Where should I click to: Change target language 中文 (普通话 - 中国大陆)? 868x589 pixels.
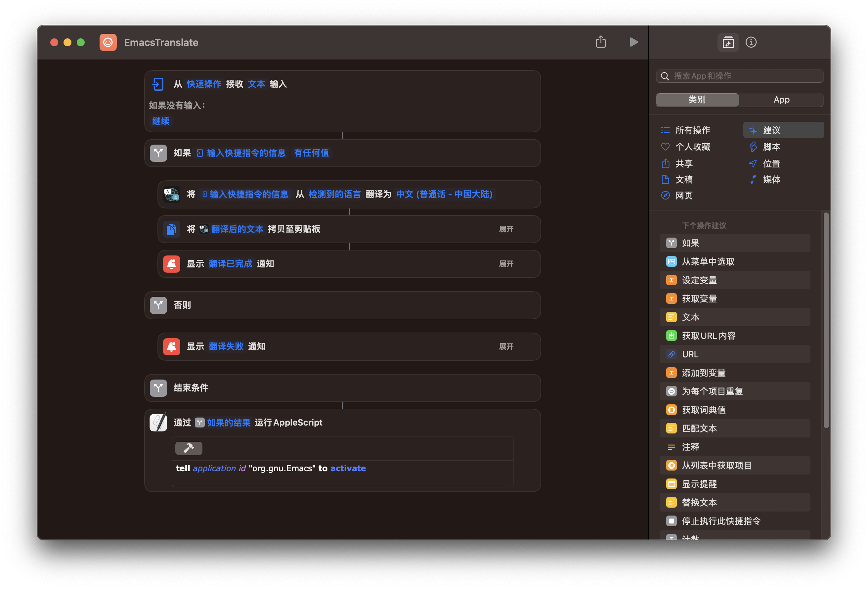coord(445,194)
